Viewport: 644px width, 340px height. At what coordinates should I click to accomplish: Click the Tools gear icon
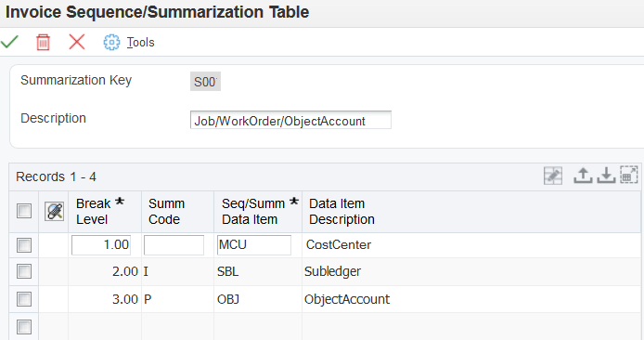(111, 42)
